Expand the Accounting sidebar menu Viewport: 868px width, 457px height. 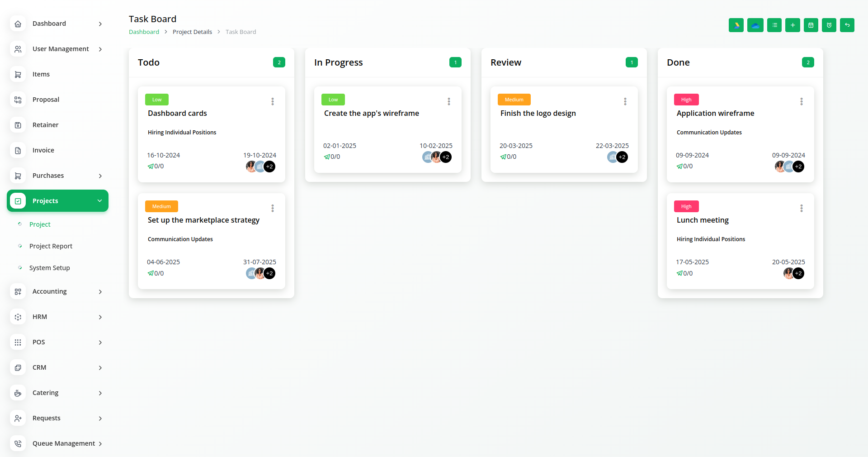(x=57, y=291)
